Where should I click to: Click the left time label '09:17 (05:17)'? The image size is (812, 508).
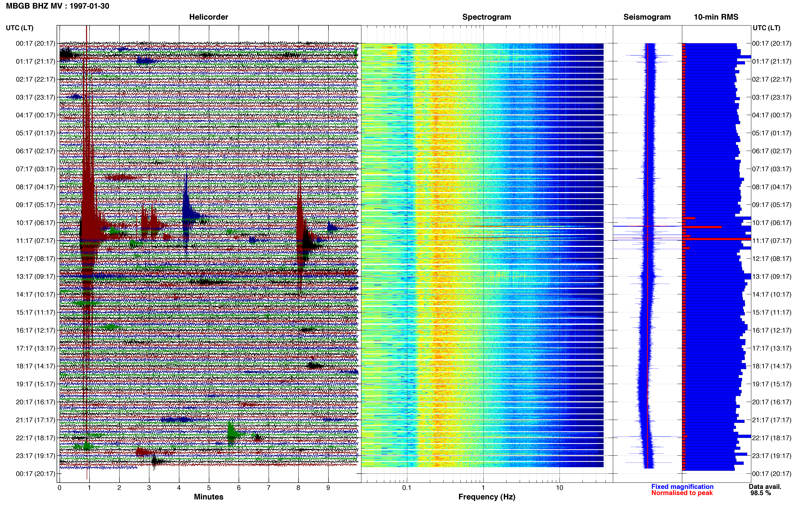[36, 205]
